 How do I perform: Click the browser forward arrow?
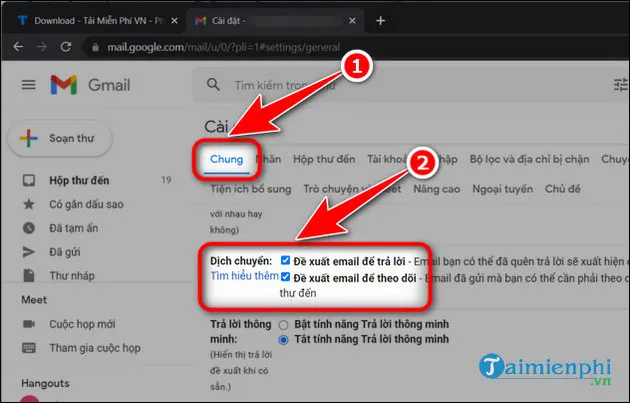pyautogui.click(x=42, y=47)
